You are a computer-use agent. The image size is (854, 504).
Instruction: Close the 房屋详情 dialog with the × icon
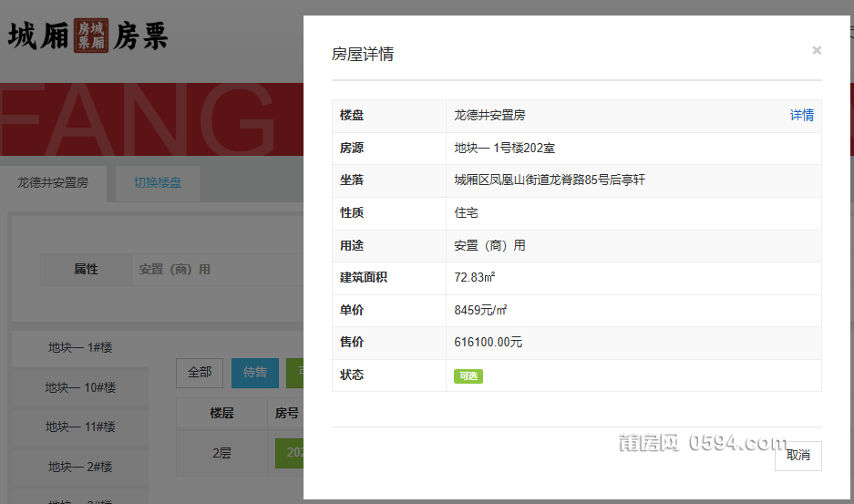point(817,50)
